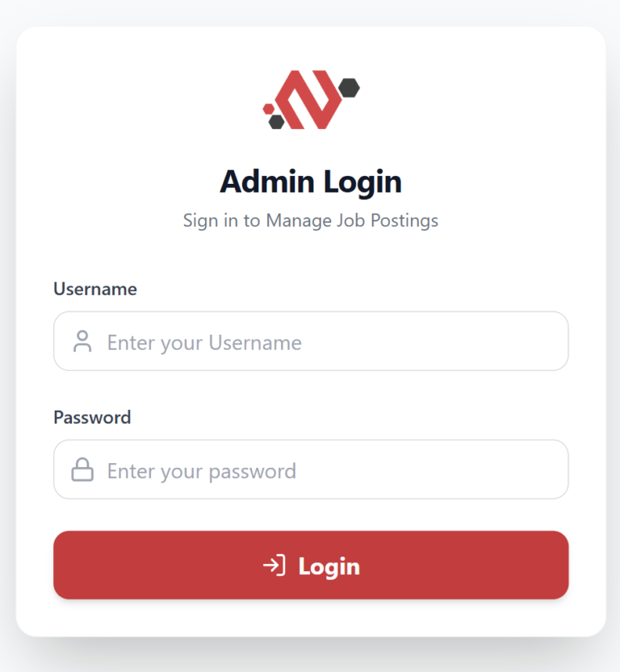Click the small red hexagon in the logo
Screen dimensions: 620x672
[268, 107]
